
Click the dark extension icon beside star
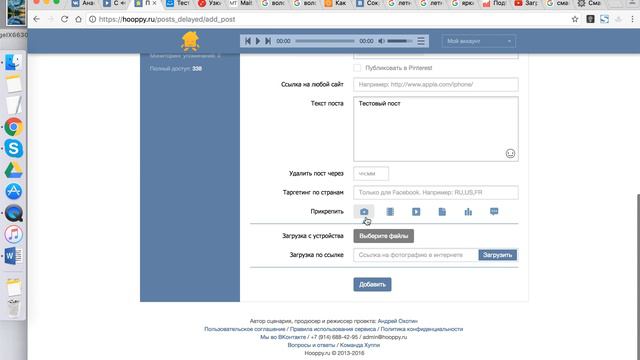(x=590, y=19)
